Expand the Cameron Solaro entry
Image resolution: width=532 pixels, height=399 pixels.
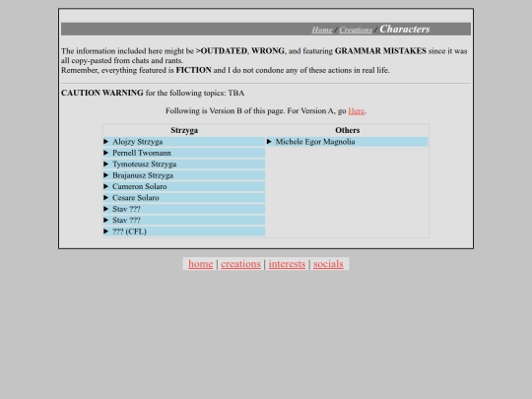coord(184,186)
